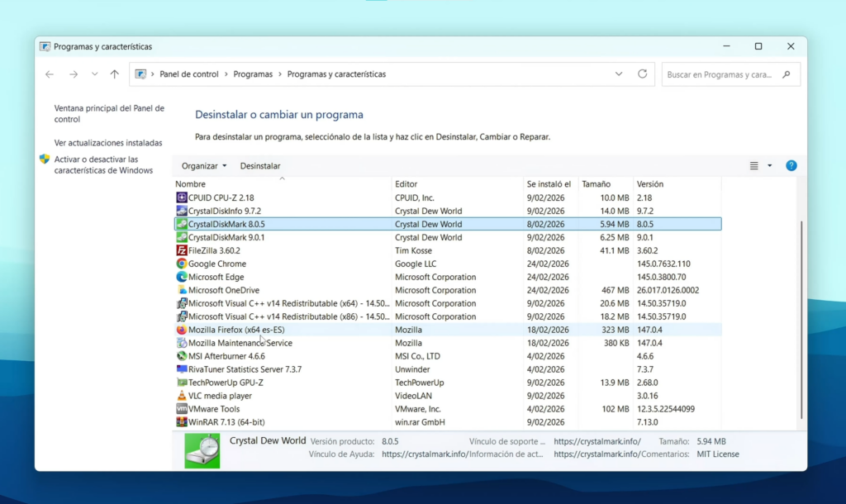Screen dimensions: 846x504
Task: Click the MSI Afterburner icon
Action: pos(181,356)
